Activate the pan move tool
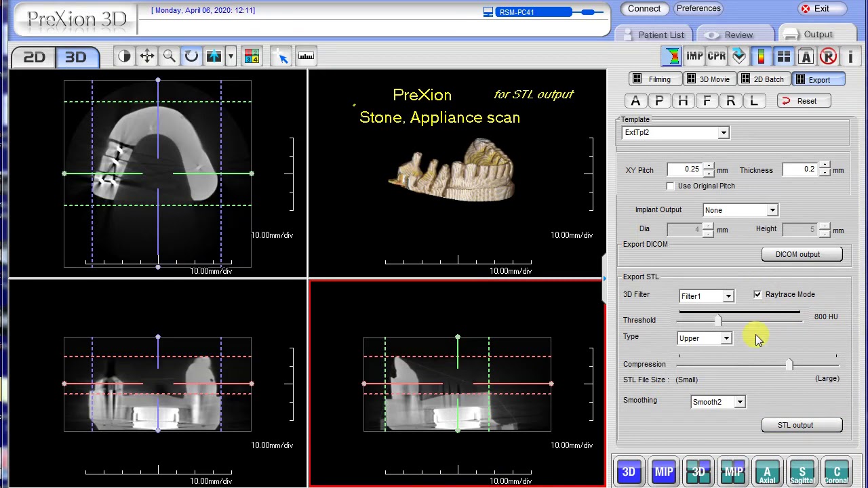 pyautogui.click(x=146, y=56)
